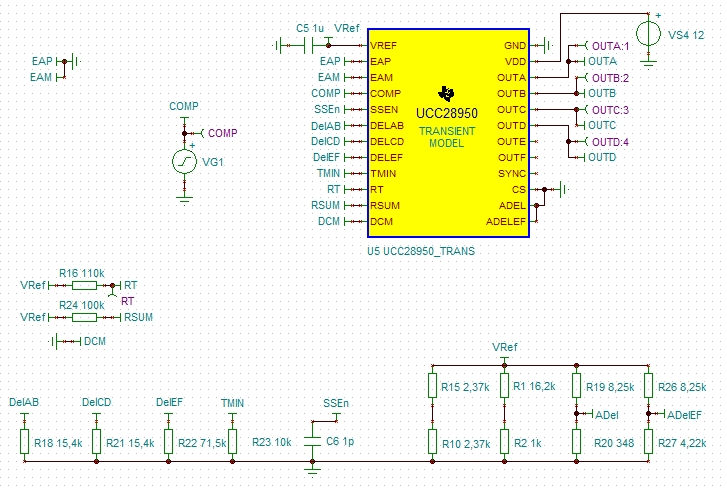Click the ground symbol under VG1

click(x=185, y=200)
